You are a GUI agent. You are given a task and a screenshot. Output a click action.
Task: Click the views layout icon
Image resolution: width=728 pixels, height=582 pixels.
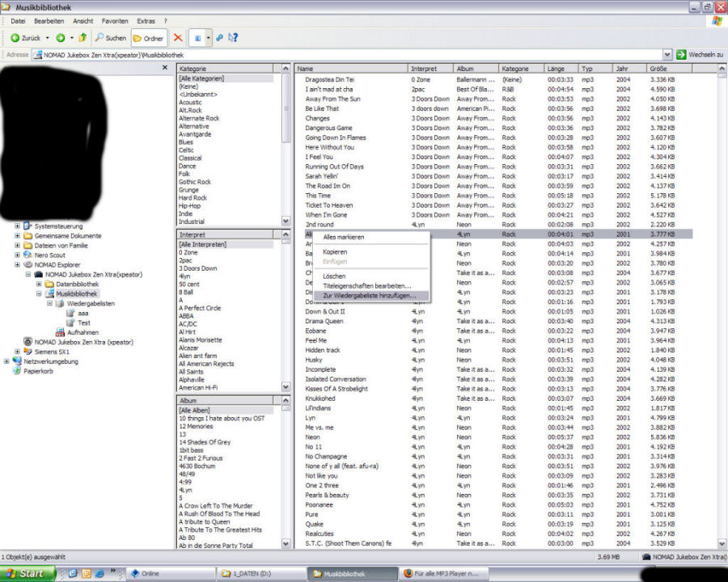(197, 38)
